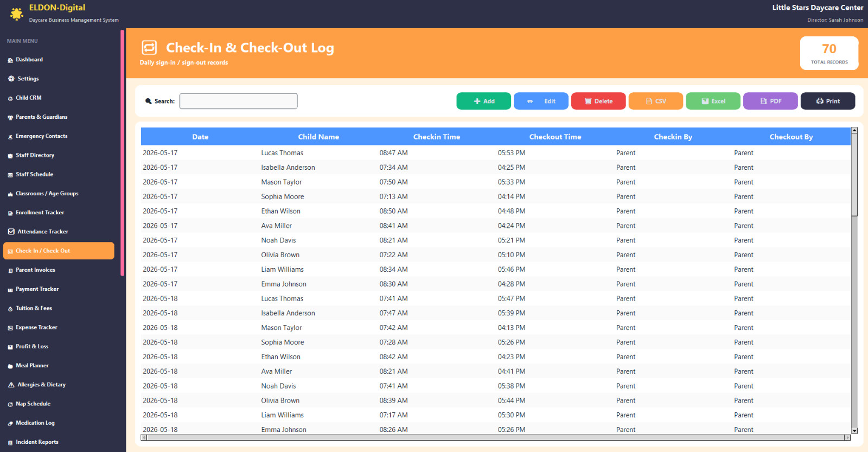The width and height of the screenshot is (868, 452).
Task: Click the table vertical scrollbar up arrow
Action: 854,131
